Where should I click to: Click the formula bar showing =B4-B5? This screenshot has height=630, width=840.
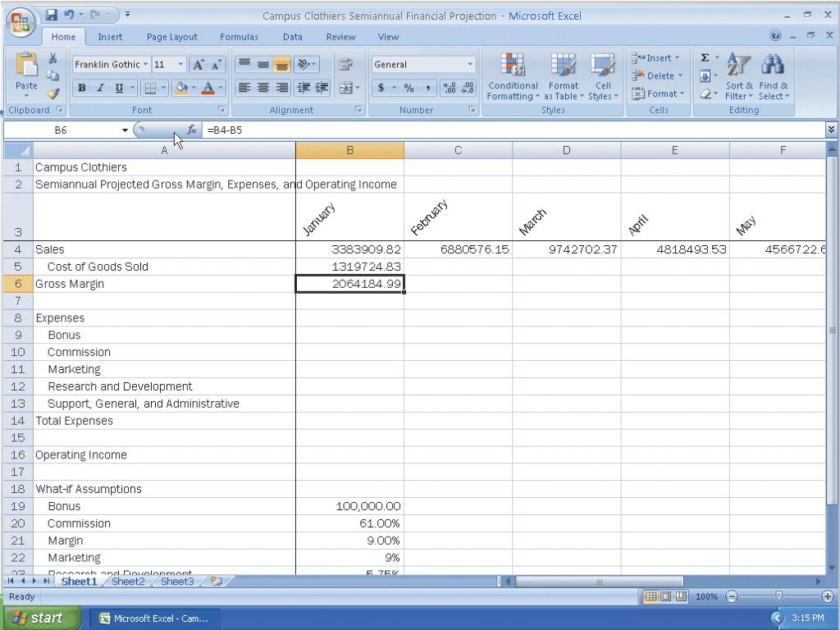tap(514, 130)
